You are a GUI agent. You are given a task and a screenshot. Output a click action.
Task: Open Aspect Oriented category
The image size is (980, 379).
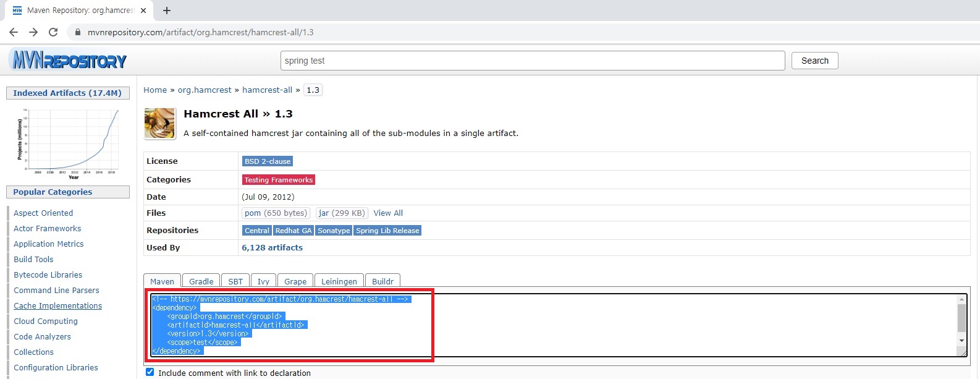click(43, 213)
